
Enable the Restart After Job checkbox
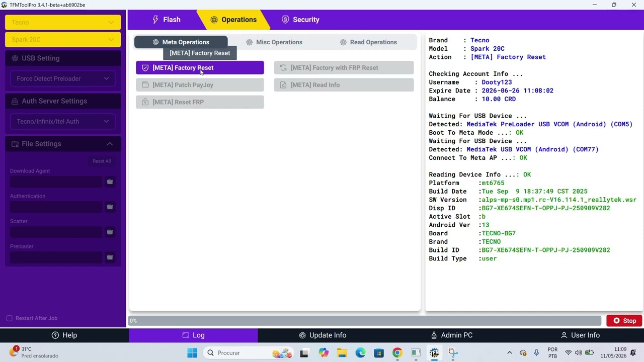click(x=9, y=318)
